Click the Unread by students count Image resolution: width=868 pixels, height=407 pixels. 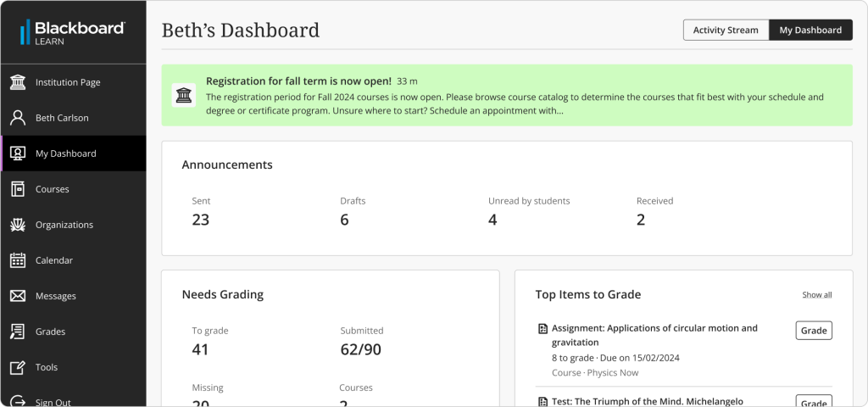click(x=492, y=220)
